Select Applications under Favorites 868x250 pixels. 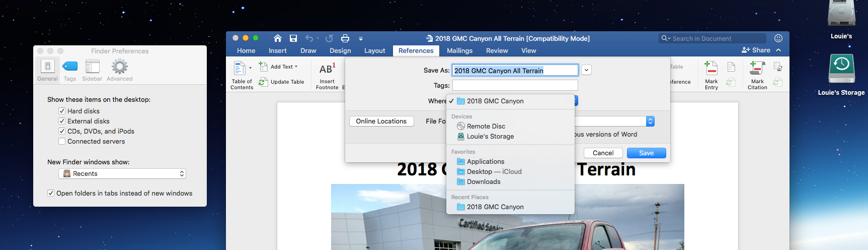(510, 161)
